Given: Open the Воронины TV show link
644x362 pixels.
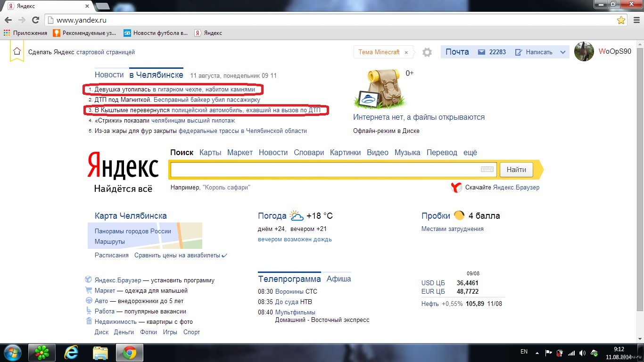Looking at the screenshot, I should 289,291.
